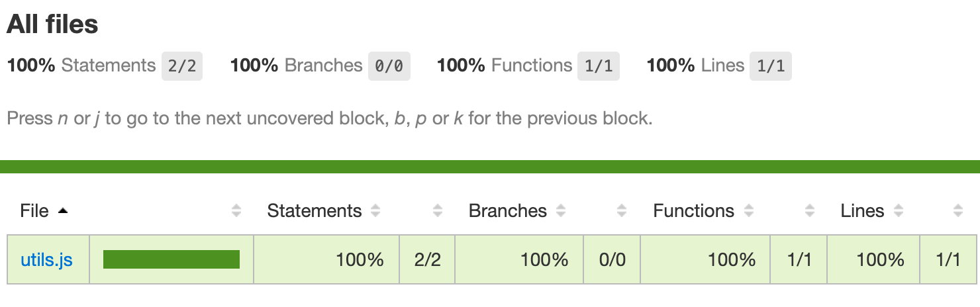
Task: Click the Lines column header text
Action: click(862, 211)
